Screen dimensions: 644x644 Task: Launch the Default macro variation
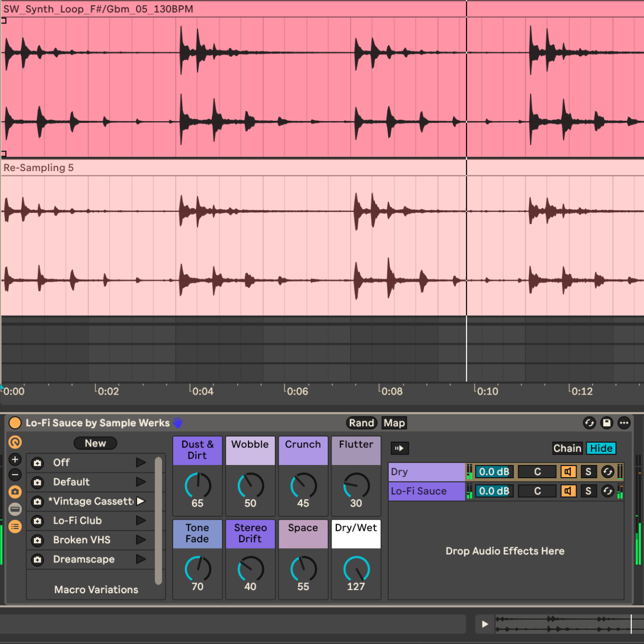coord(141,482)
